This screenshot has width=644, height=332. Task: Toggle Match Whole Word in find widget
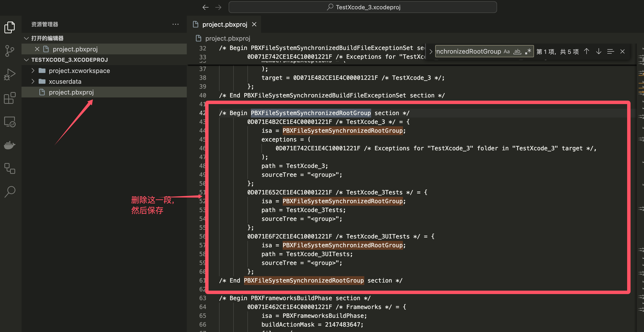[x=517, y=52]
